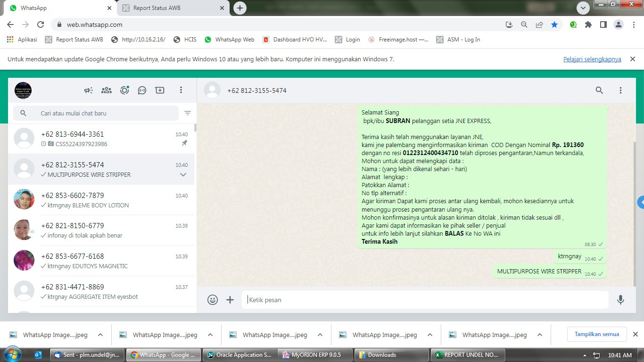Click Pelajari selengkapnya link
The height and width of the screenshot is (362, 644).
point(592,59)
